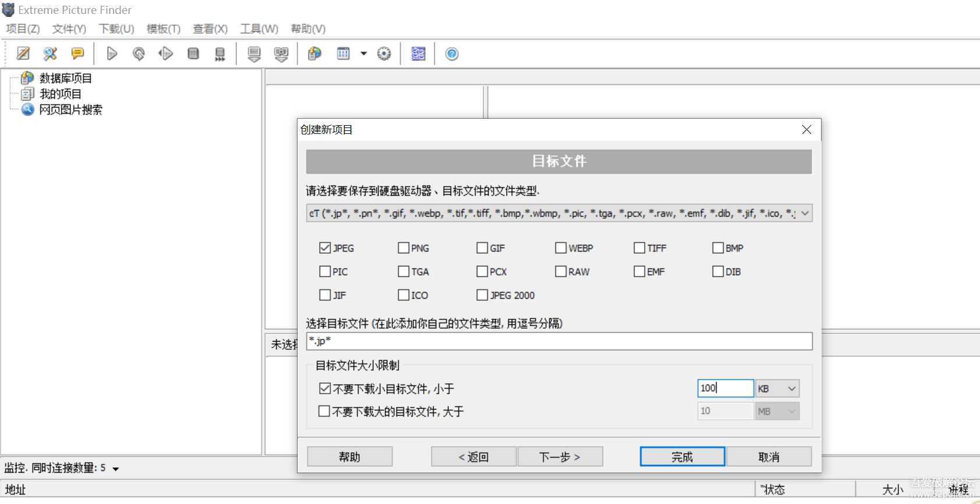Click the 完成 button

tap(682, 457)
